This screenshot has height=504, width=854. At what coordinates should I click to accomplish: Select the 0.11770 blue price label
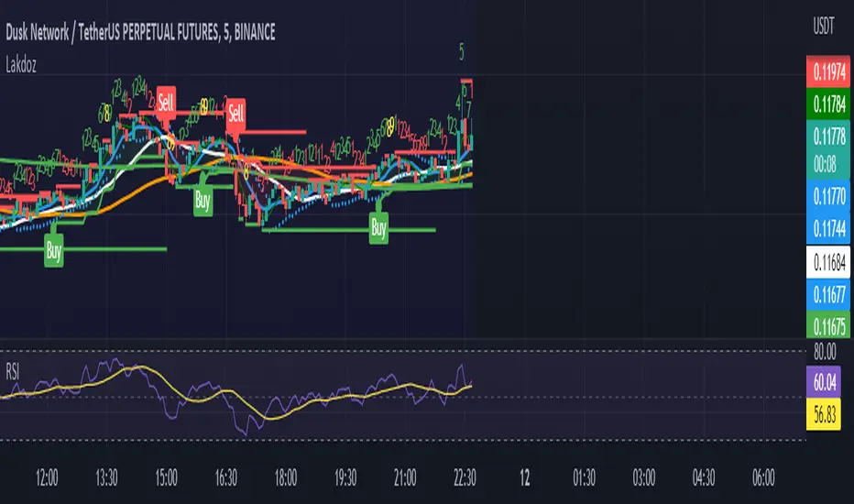pyautogui.click(x=827, y=196)
